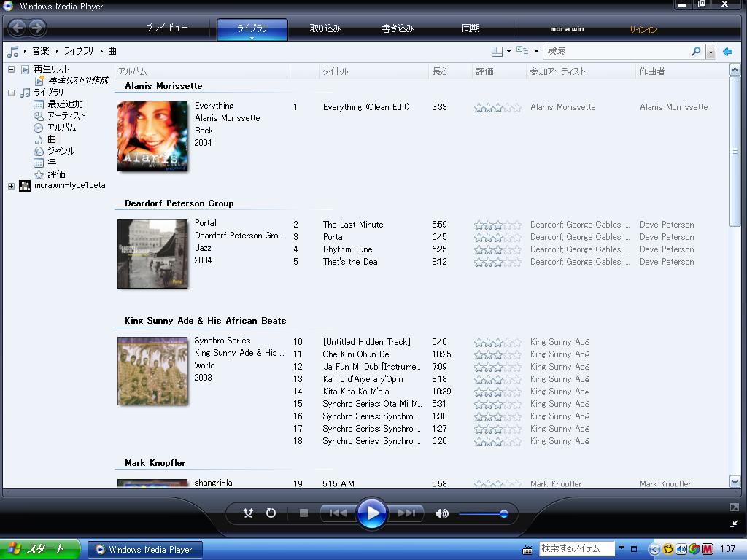Click the volume slider

pyautogui.click(x=483, y=514)
